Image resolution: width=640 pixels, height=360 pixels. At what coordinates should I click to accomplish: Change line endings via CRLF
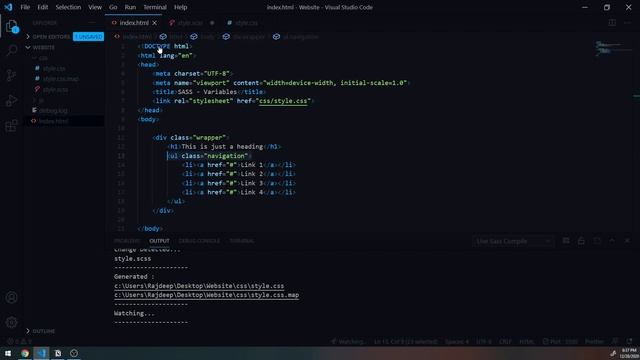coord(505,342)
